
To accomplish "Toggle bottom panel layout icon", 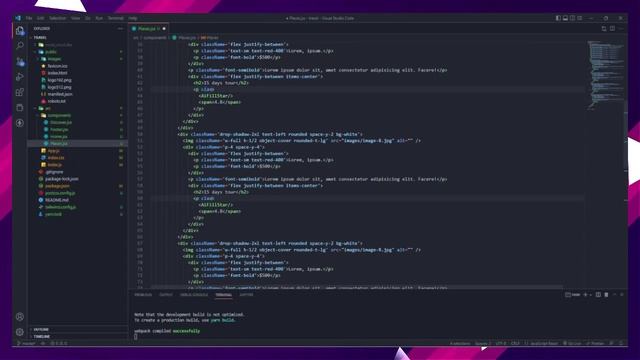I will point(565,18).
